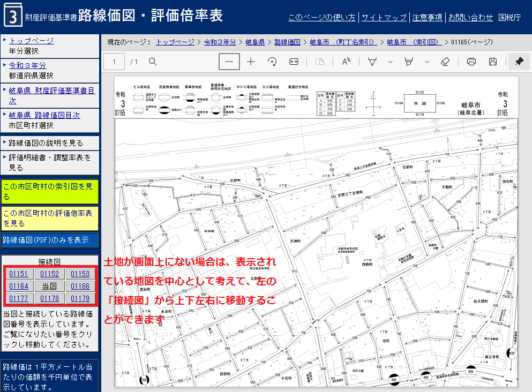This screenshot has width=532, height=392.
Task: Go to connecting map 01179
Action: [80, 298]
